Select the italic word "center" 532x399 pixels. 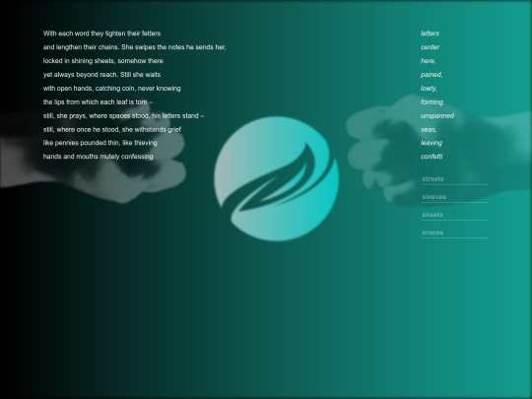point(430,47)
